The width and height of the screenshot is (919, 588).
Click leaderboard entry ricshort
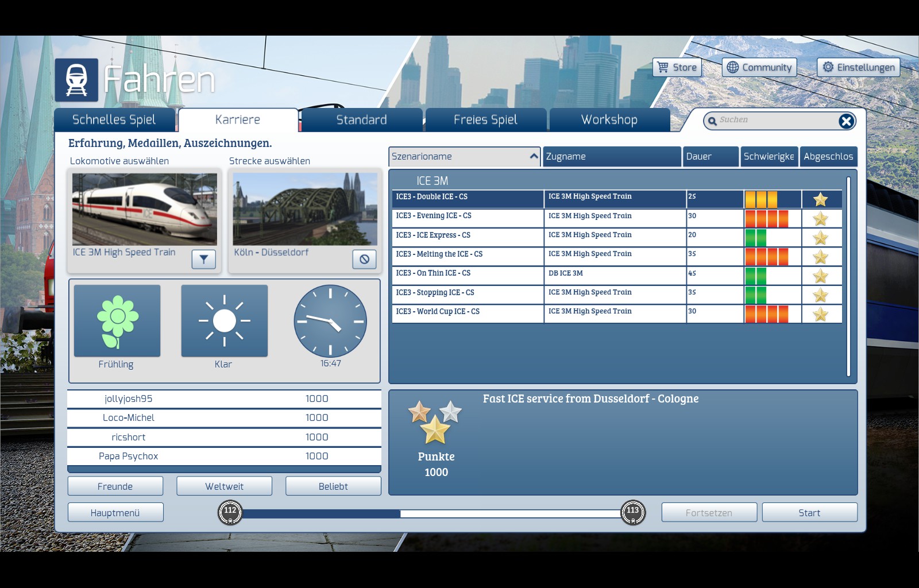coord(224,437)
